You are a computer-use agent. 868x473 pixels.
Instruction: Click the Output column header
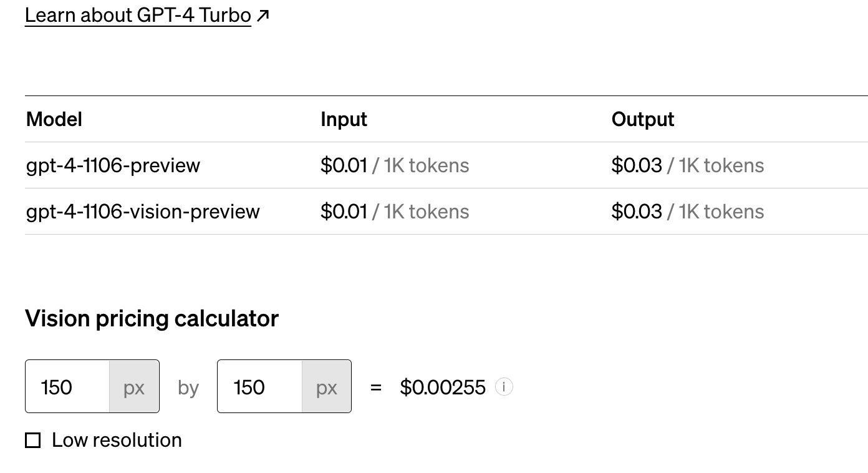pyautogui.click(x=643, y=119)
